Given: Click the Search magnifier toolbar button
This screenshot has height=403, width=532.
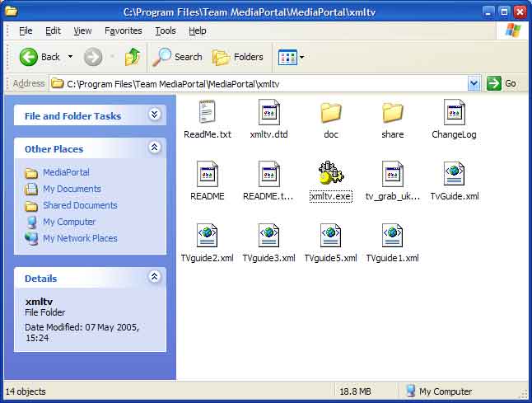Looking at the screenshot, I should point(177,57).
